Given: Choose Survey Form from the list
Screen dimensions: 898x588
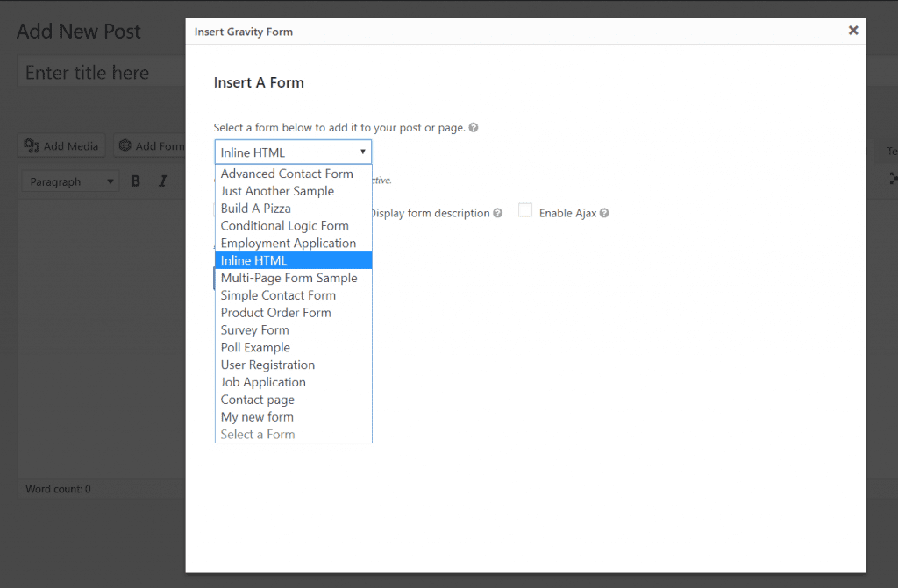Looking at the screenshot, I should (293, 329).
